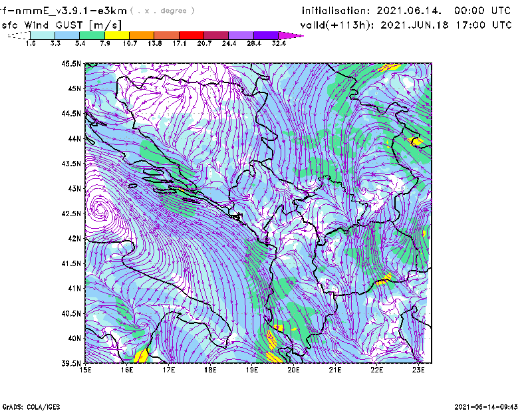Click the '40N' latitude label
Image resolution: width=532 pixels, height=411 pixels.
pyautogui.click(x=74, y=339)
